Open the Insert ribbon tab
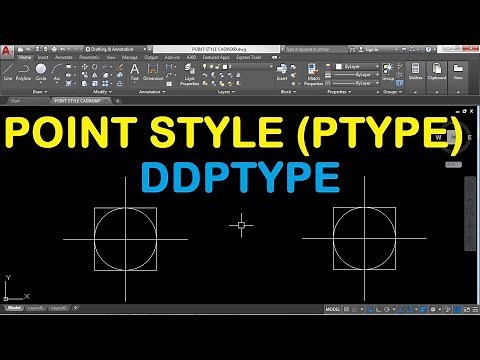The height and width of the screenshot is (360, 480). click(43, 57)
